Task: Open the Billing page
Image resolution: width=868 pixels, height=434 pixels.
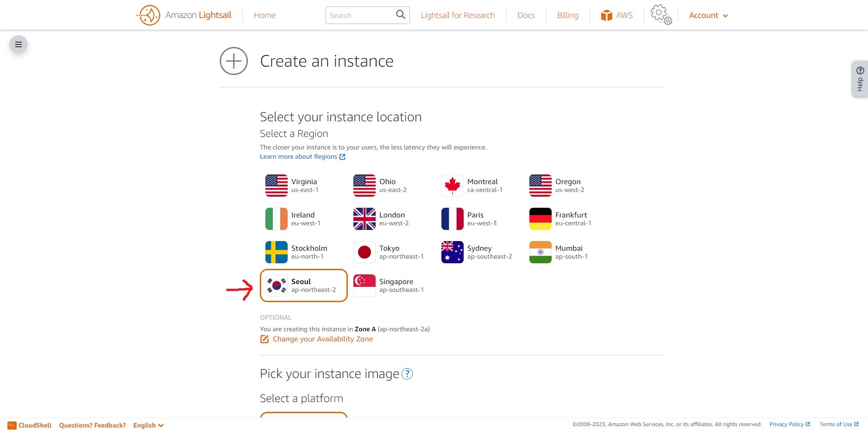Action: 567,15
